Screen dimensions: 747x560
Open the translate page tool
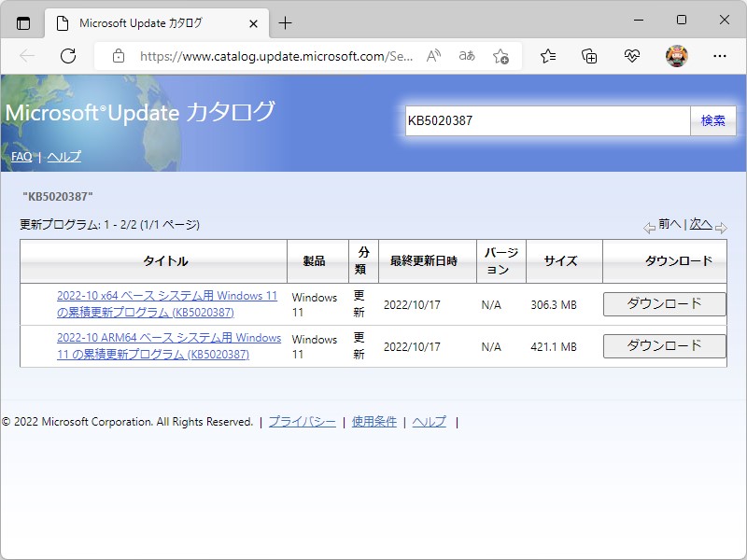click(x=466, y=56)
